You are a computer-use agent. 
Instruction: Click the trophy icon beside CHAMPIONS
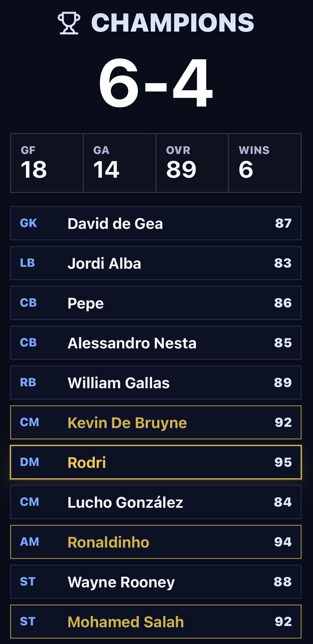(x=69, y=23)
